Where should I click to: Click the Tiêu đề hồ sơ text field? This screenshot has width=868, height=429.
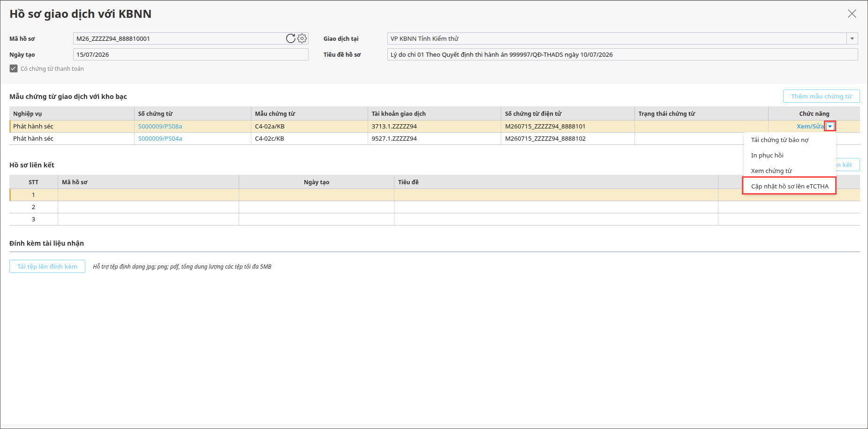pyautogui.click(x=622, y=54)
